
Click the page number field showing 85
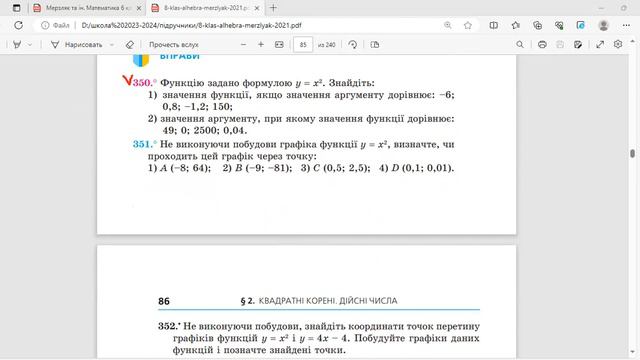coord(303,44)
